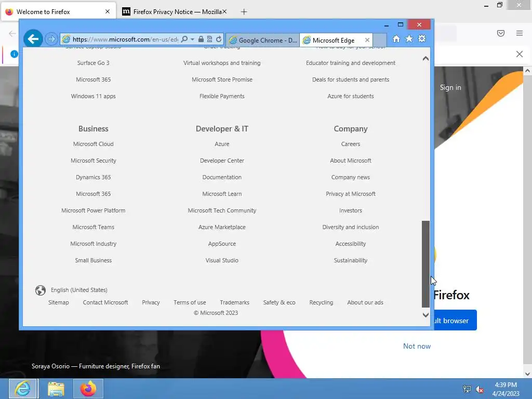Switch to Firefox Privacy Notice tab
Viewport: 532px width, 399px height.
pyautogui.click(x=174, y=12)
